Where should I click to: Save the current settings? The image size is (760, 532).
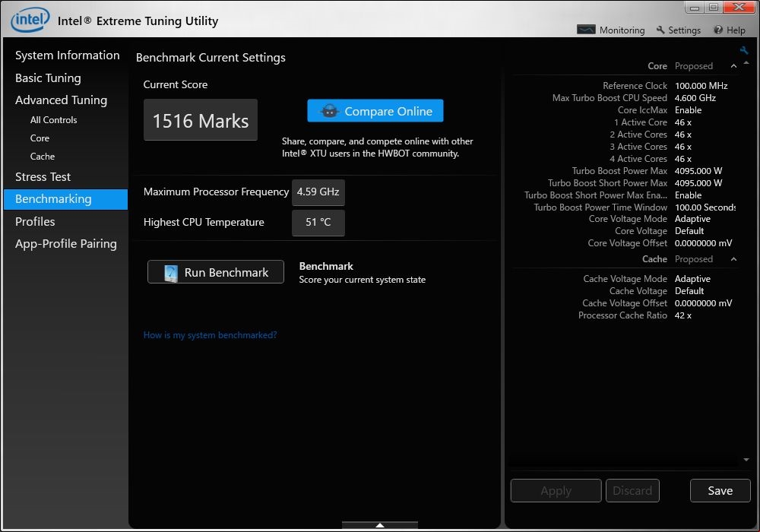point(720,491)
